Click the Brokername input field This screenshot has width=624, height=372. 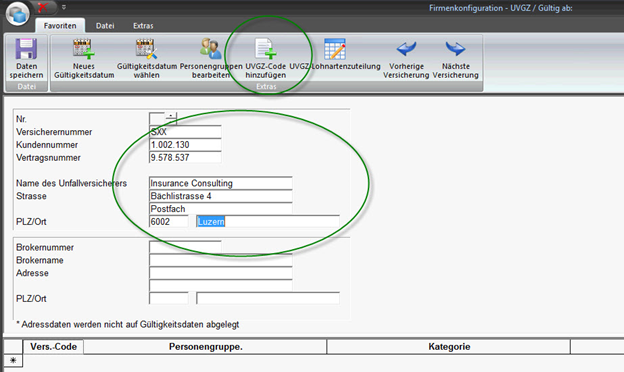220,260
